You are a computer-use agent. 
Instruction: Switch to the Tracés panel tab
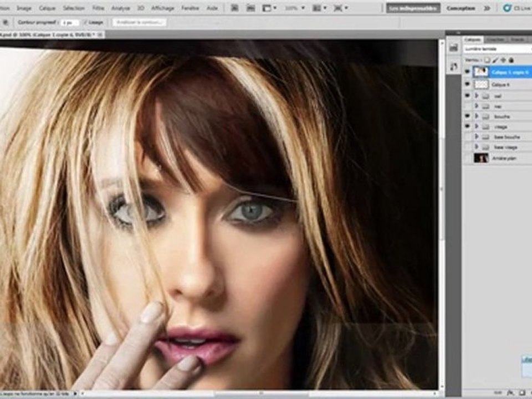coord(518,40)
